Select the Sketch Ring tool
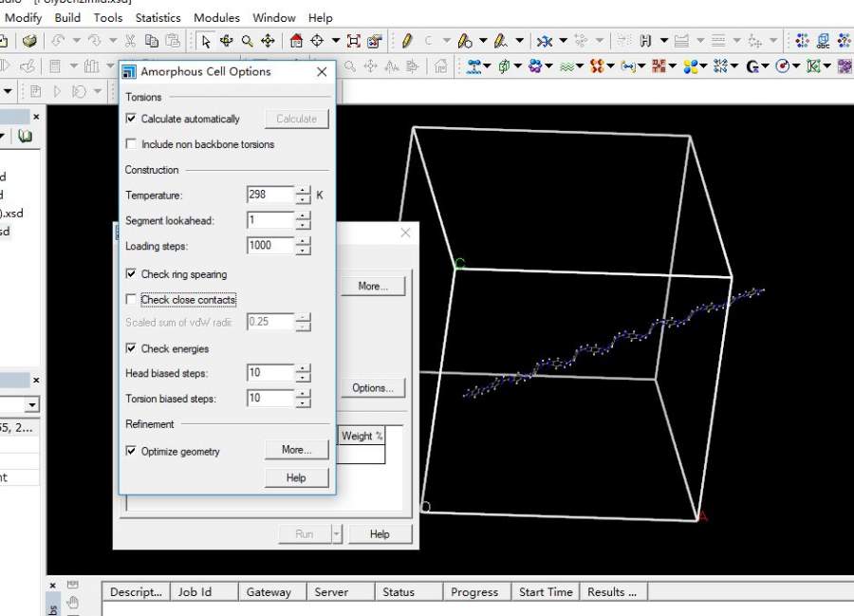 pyautogui.click(x=465, y=41)
